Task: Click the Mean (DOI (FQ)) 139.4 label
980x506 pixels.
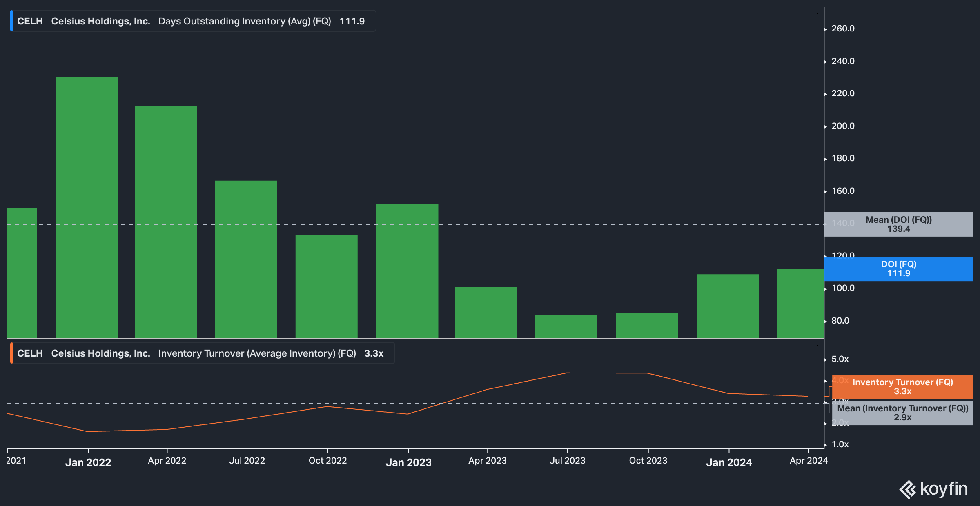Action: [x=899, y=224]
